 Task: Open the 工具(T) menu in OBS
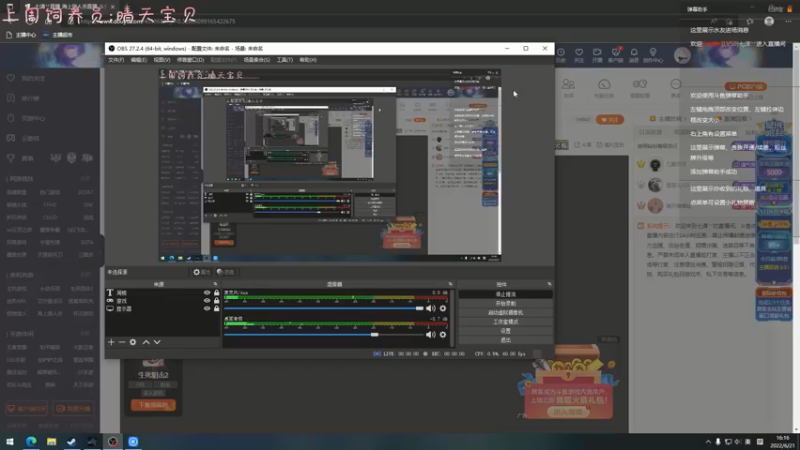285,60
